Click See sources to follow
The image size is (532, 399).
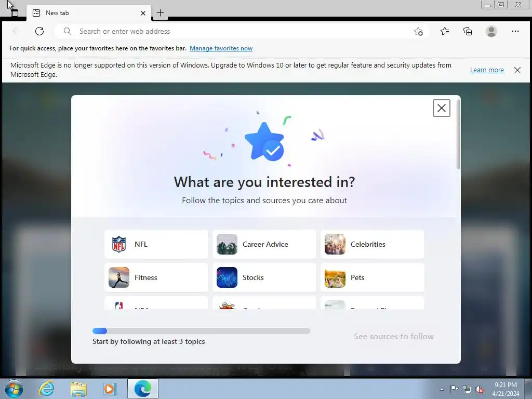394,336
